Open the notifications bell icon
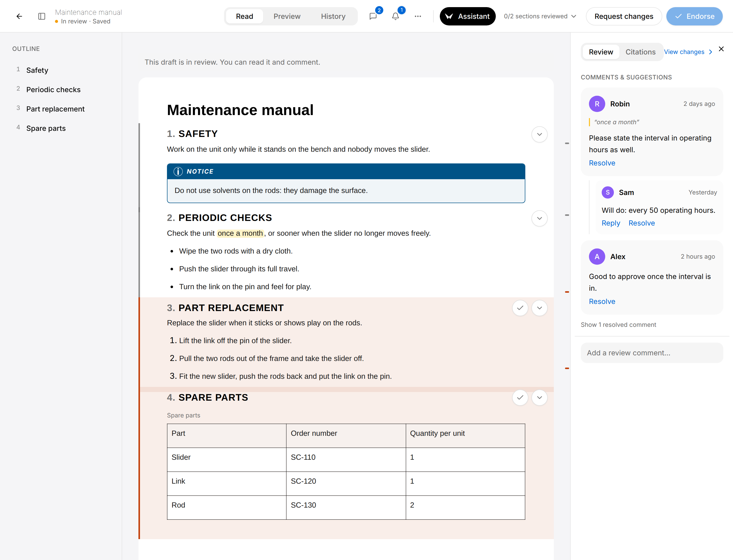The image size is (733, 560). click(395, 16)
